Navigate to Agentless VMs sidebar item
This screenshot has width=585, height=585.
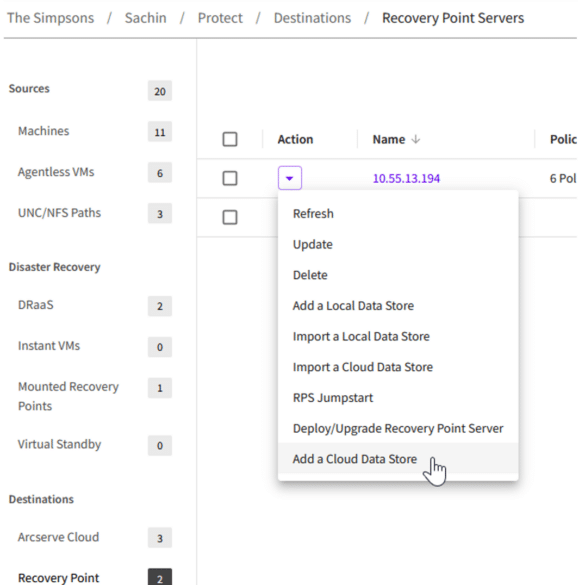click(x=56, y=172)
